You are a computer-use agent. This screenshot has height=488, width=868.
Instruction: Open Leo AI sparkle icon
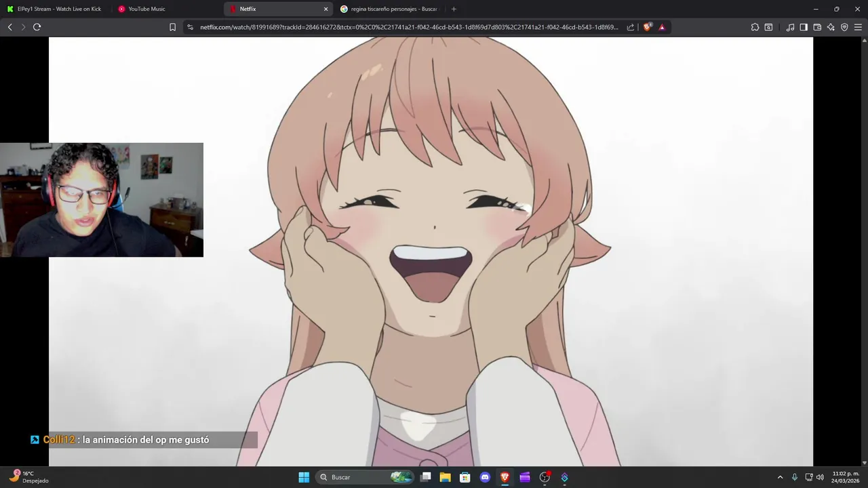click(831, 27)
